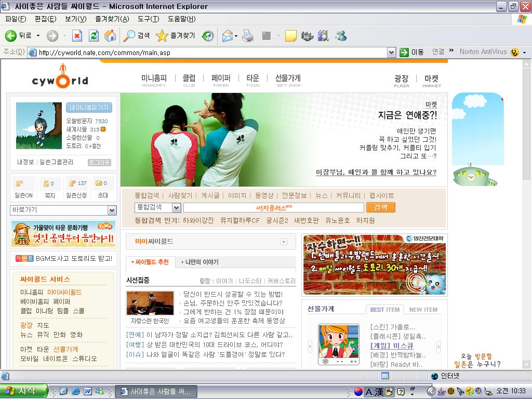Go to 광장 PLAZA nav item

pos(402,81)
